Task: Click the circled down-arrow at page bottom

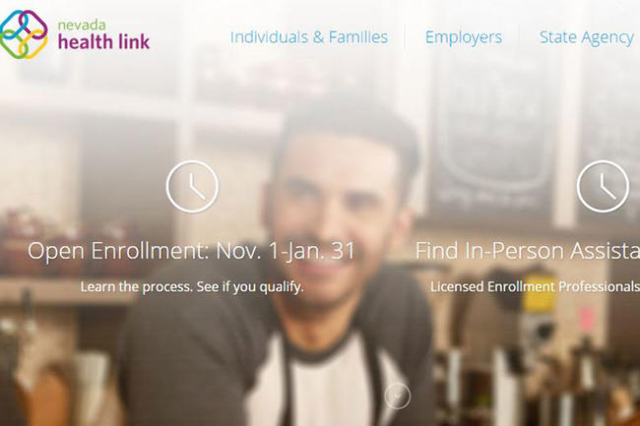Action: click(398, 395)
